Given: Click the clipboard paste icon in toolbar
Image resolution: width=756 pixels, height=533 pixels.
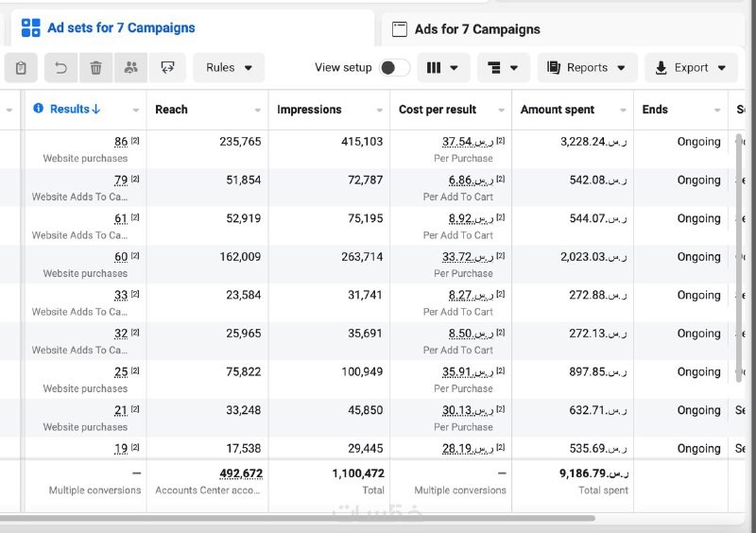Looking at the screenshot, I should [21, 68].
